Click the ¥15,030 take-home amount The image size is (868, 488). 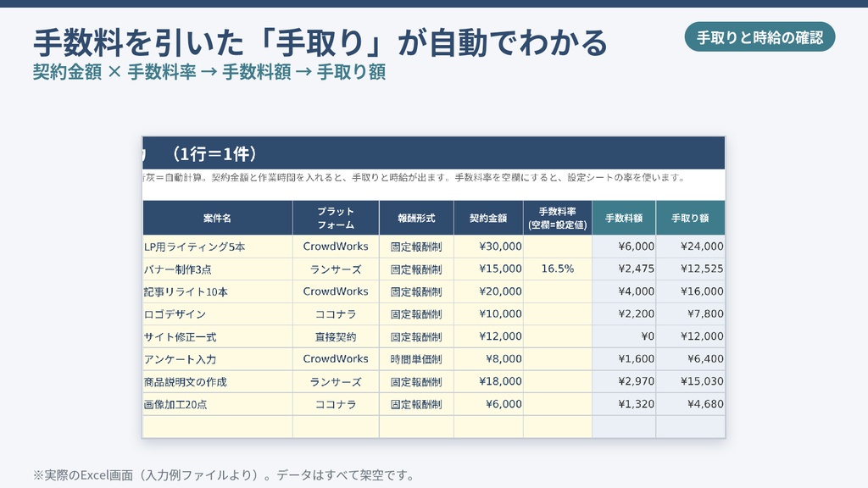click(x=690, y=382)
